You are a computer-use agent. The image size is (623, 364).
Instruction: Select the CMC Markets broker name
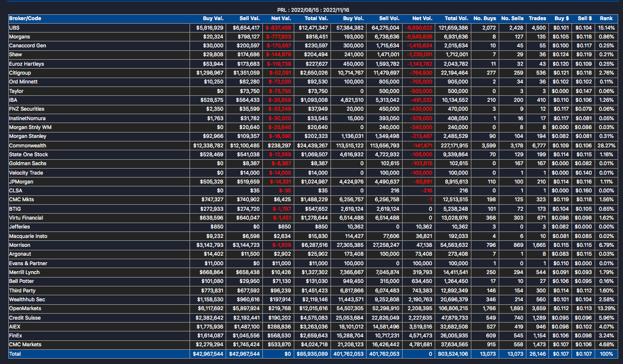pos(25,344)
